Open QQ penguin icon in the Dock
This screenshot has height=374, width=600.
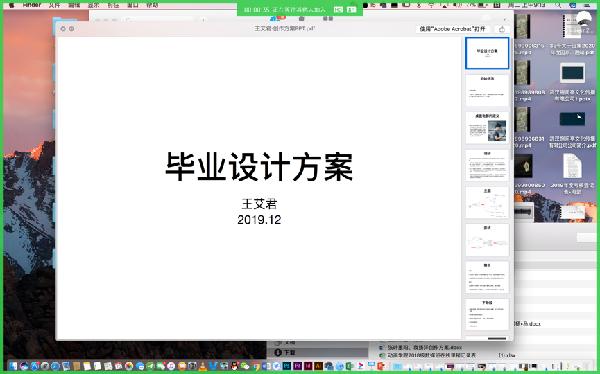[234, 366]
